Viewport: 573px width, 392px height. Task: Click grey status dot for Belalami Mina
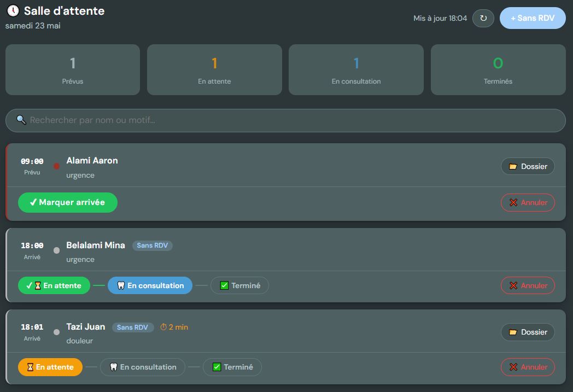coord(56,250)
